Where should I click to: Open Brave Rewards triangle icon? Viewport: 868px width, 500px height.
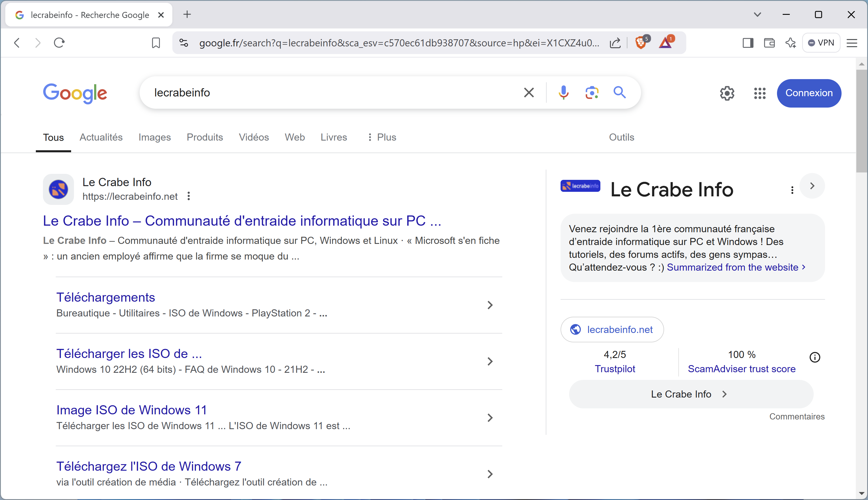(x=666, y=43)
